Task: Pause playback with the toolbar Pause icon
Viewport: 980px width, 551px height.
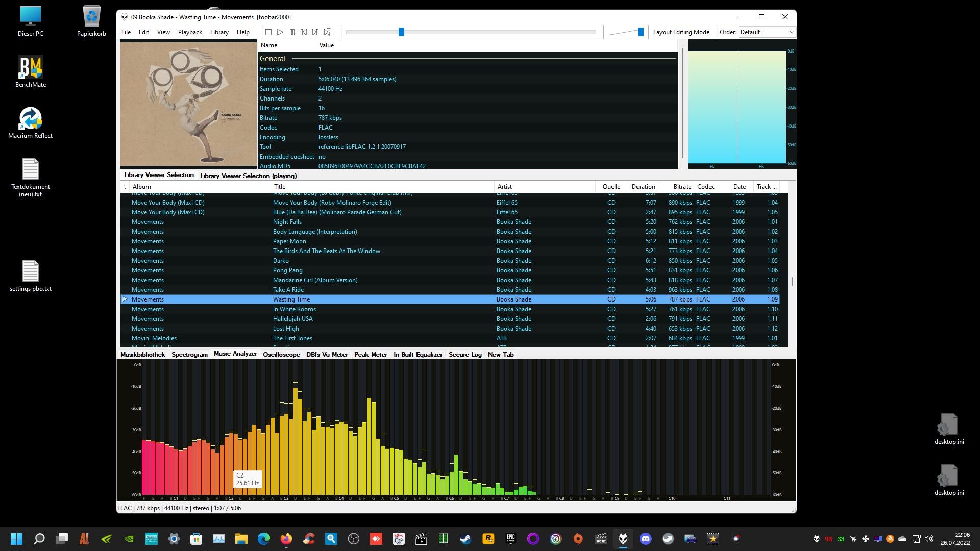Action: tap(292, 32)
